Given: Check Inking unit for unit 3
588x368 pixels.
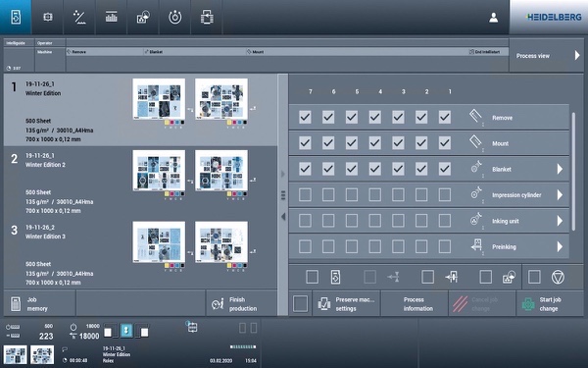Looking at the screenshot, I should (398, 221).
